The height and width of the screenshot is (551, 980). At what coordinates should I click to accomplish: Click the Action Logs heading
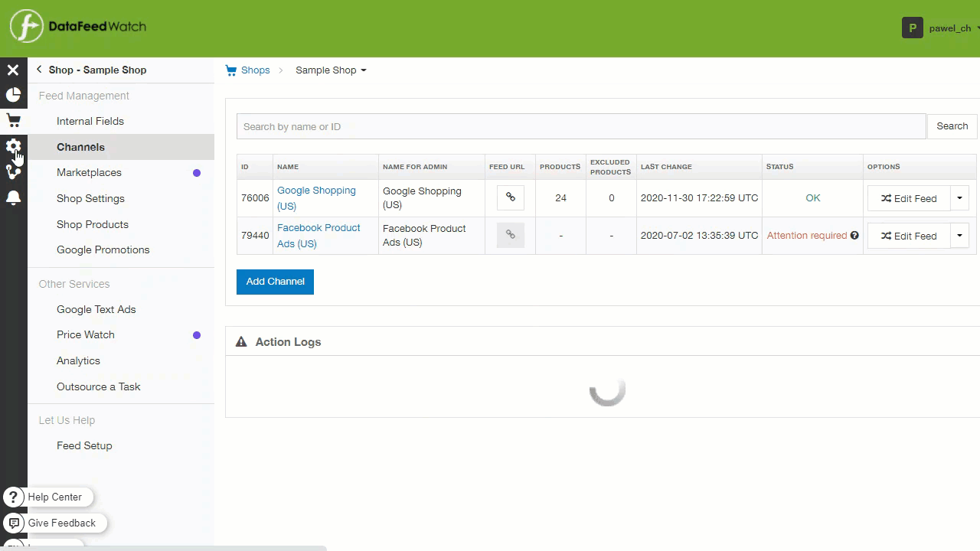click(288, 342)
